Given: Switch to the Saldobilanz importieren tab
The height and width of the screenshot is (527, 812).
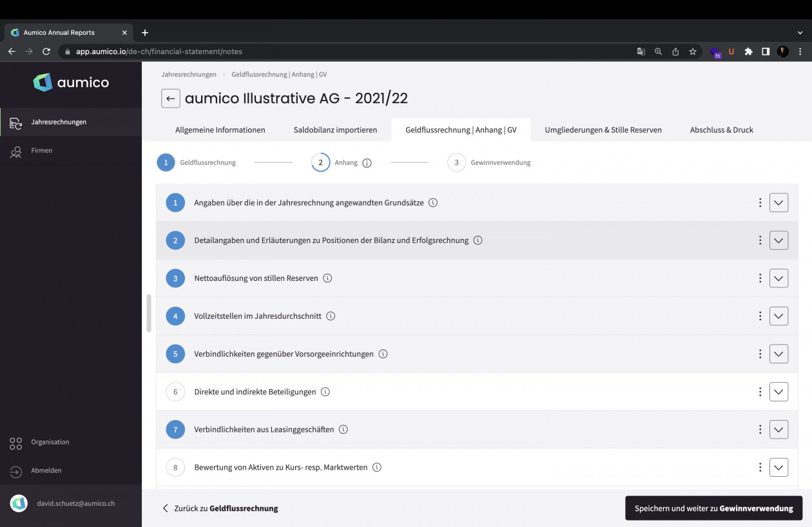Looking at the screenshot, I should pos(335,130).
